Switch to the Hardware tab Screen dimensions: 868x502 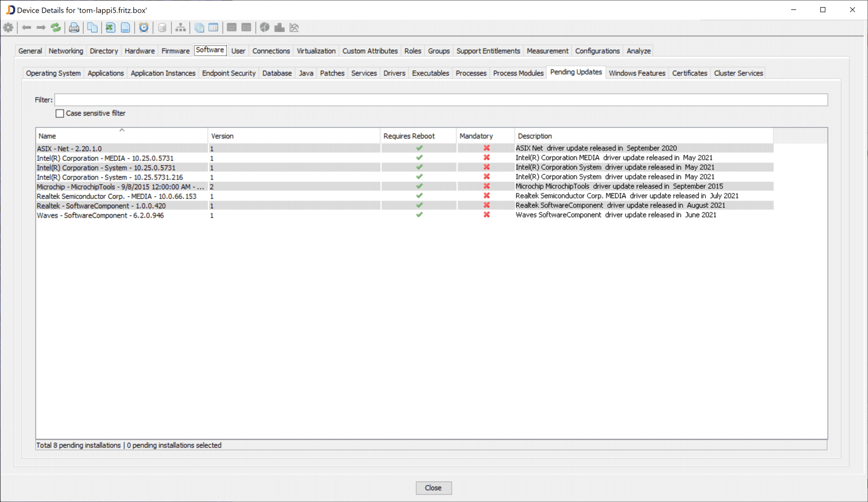pyautogui.click(x=140, y=51)
